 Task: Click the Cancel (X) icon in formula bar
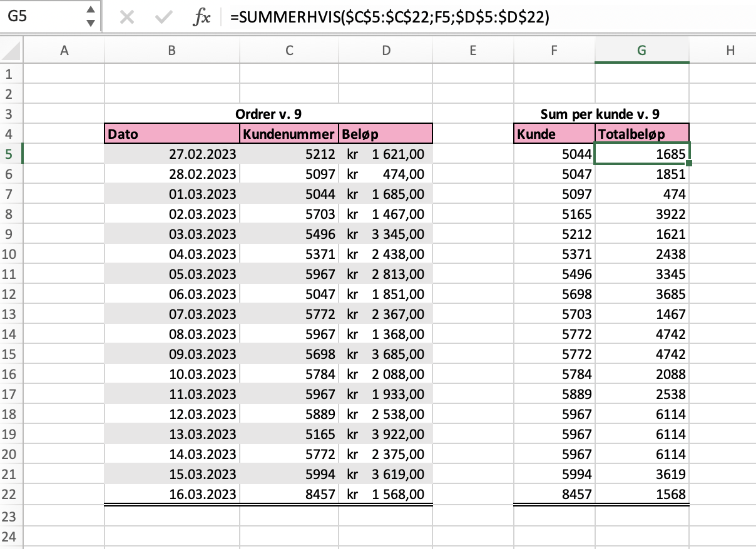click(126, 18)
